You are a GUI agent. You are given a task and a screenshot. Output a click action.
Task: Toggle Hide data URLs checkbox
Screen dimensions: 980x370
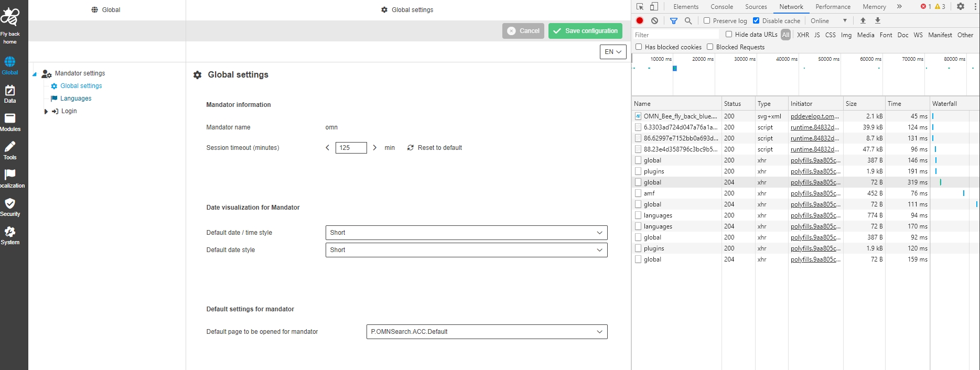tap(729, 35)
